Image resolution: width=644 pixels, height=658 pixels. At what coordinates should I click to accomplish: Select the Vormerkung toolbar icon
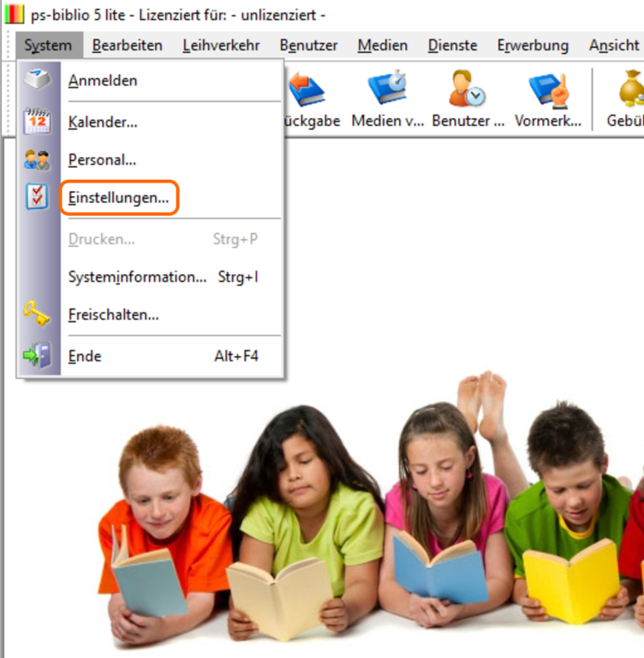[x=548, y=89]
